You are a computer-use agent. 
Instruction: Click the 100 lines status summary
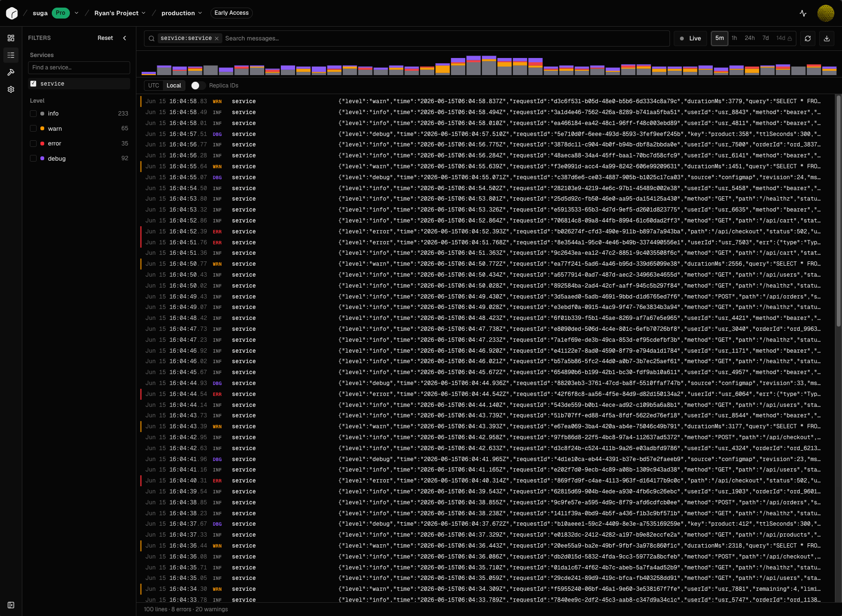(x=186, y=609)
